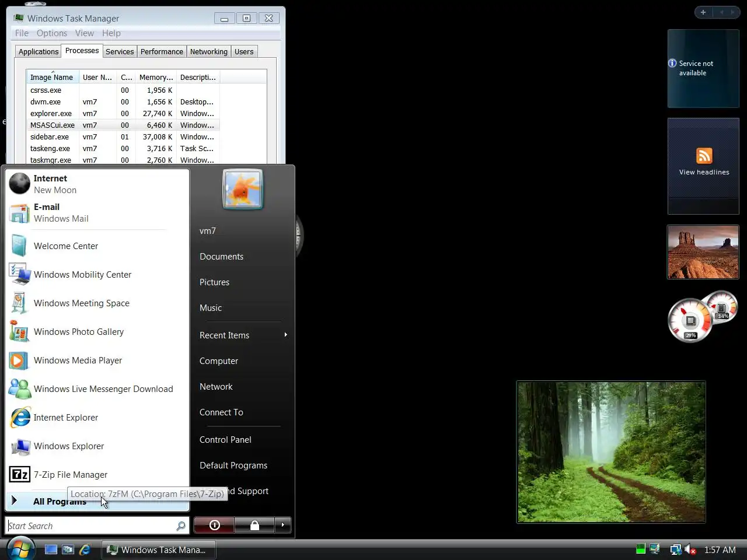Sort processes by Memory column header
Image resolution: width=747 pixels, height=560 pixels.
156,77
